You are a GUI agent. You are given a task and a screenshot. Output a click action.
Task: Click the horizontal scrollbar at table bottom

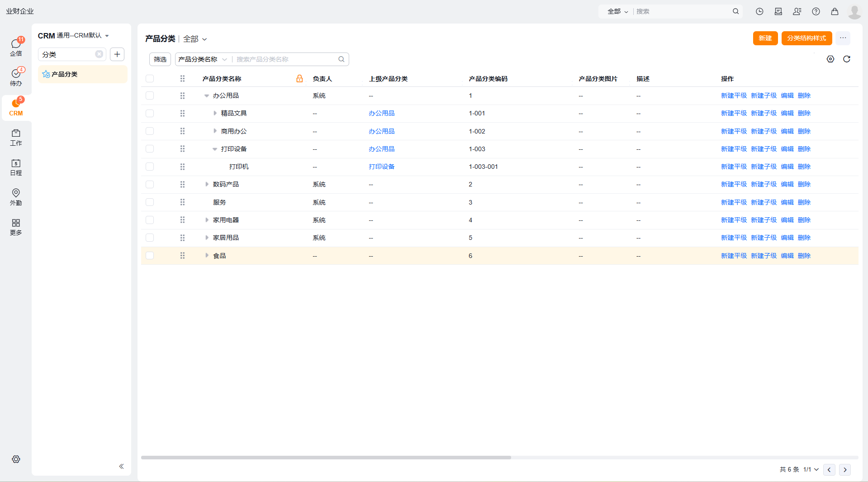[x=326, y=458]
